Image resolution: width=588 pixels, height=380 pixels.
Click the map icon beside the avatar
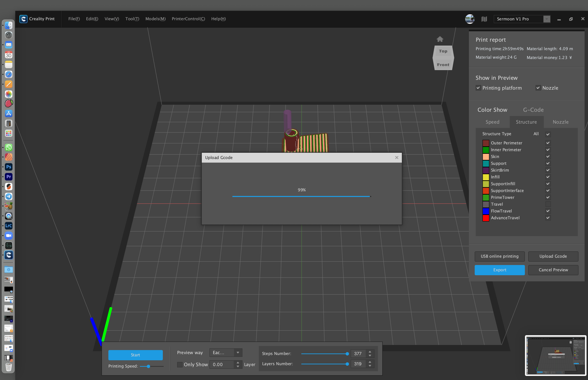coord(484,19)
